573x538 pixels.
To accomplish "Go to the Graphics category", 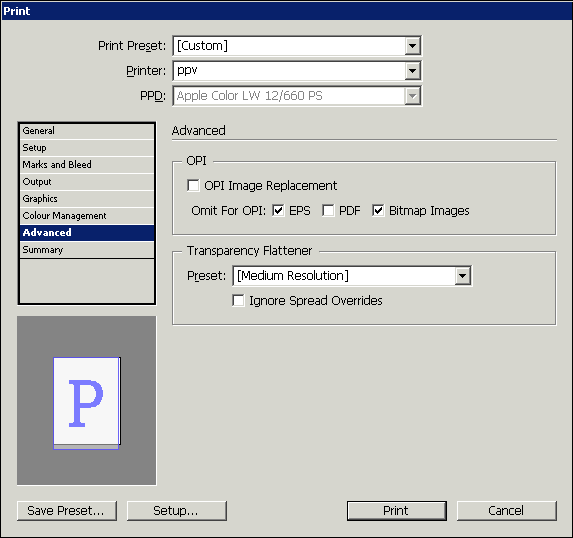I will pos(87,199).
